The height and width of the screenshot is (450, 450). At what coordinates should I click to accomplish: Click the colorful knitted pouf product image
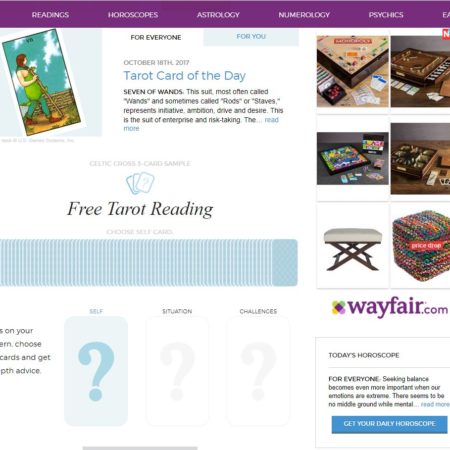coord(421,246)
